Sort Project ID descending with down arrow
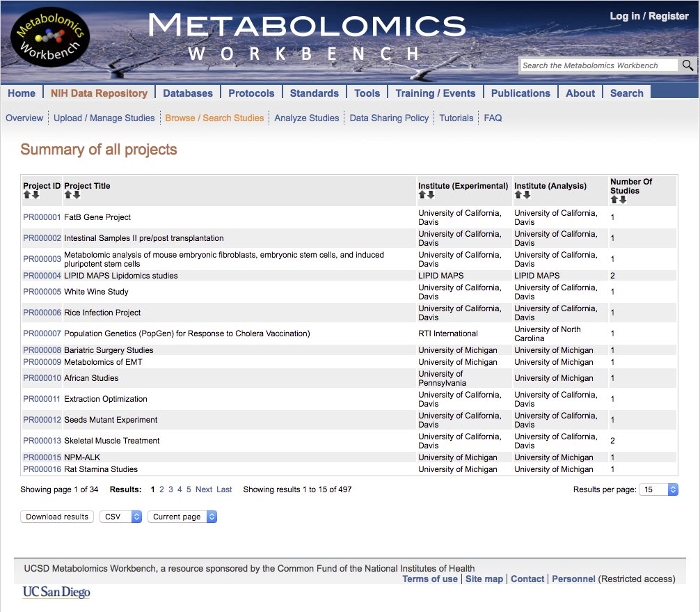The image size is (700, 612). pyautogui.click(x=35, y=195)
